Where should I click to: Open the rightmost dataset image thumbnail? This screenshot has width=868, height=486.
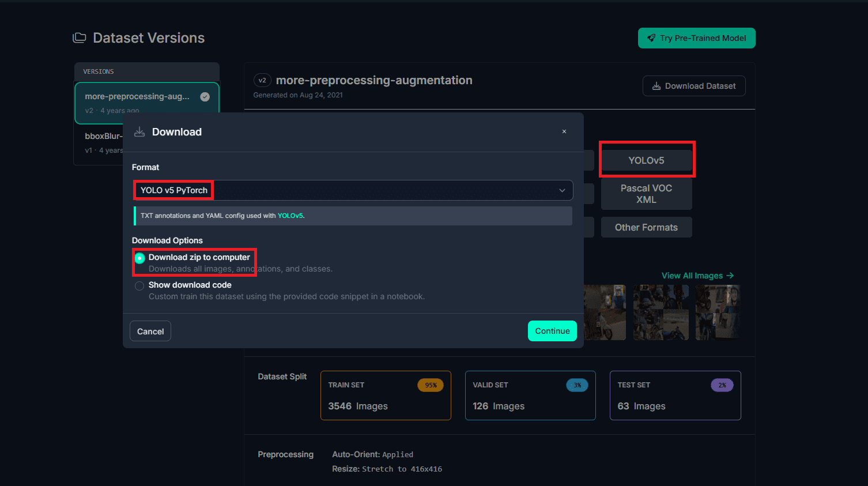[x=717, y=312]
